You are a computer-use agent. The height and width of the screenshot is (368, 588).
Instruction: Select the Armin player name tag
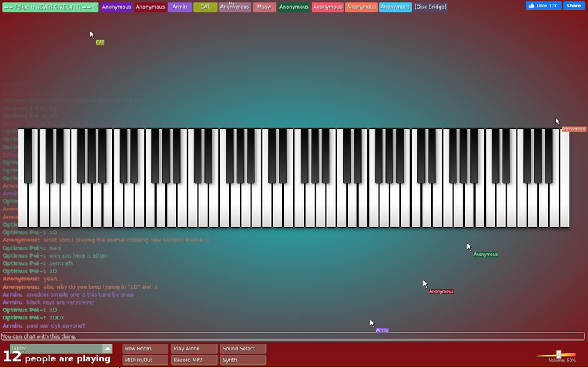(180, 7)
